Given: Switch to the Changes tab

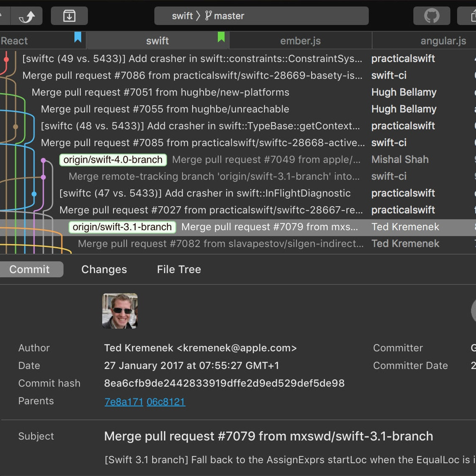Looking at the screenshot, I should (104, 269).
